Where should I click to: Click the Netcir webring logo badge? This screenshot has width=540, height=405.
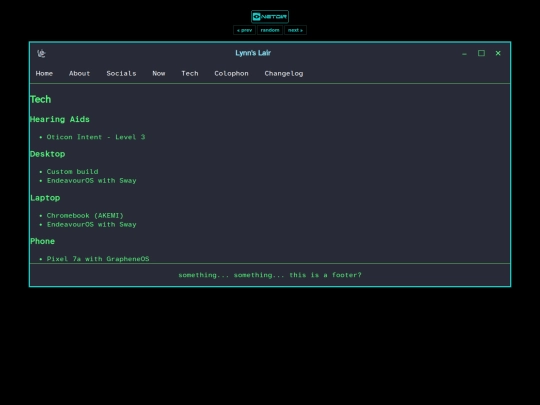click(x=270, y=17)
